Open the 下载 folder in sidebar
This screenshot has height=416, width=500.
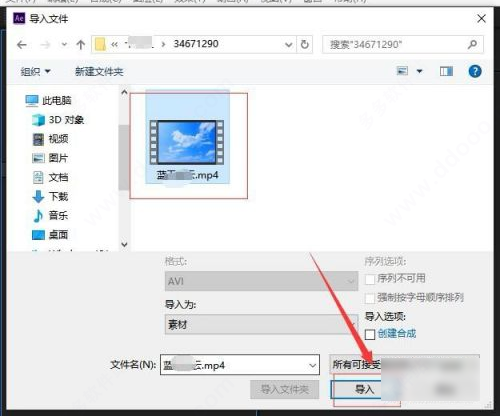(50, 196)
